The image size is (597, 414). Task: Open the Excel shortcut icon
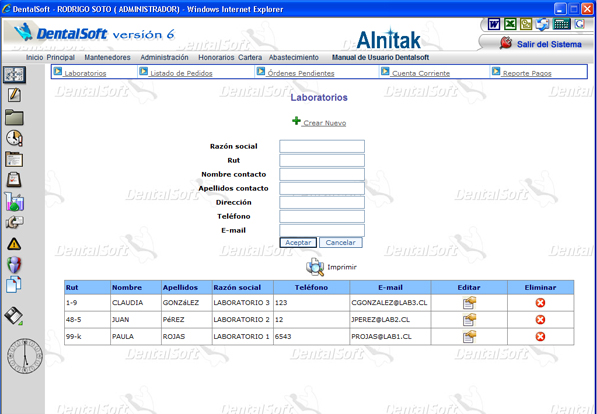(x=510, y=24)
